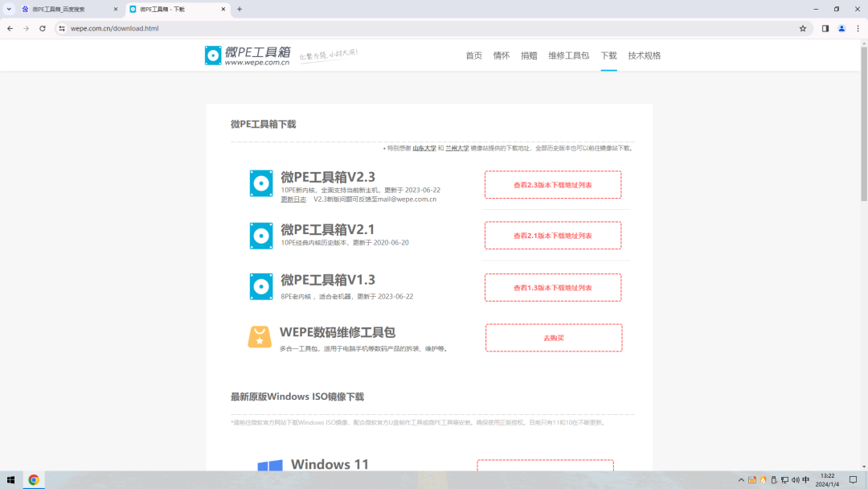Click the 微PE工具箱V2.1 title text
868x489 pixels.
328,229
